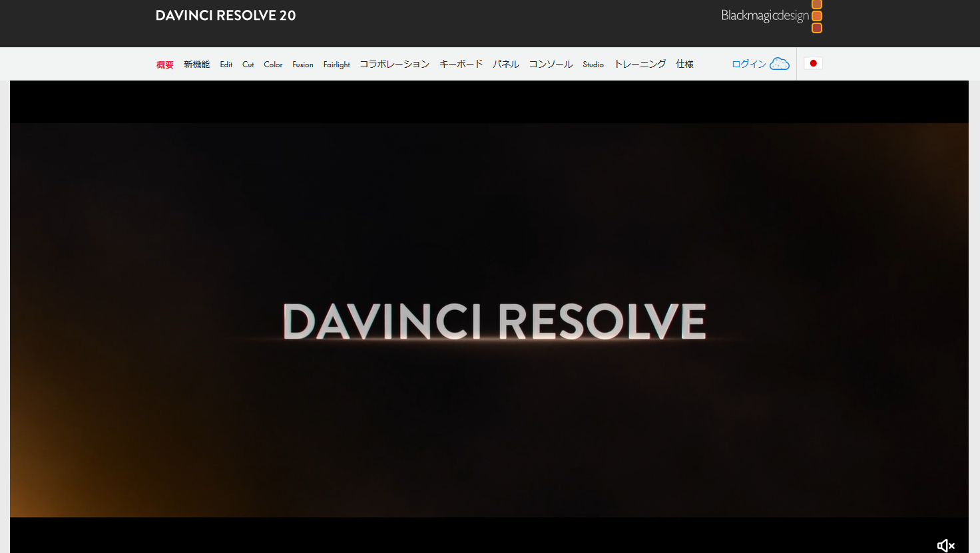980x553 pixels.
Task: Switch to the Fairlight tab
Action: [336, 64]
